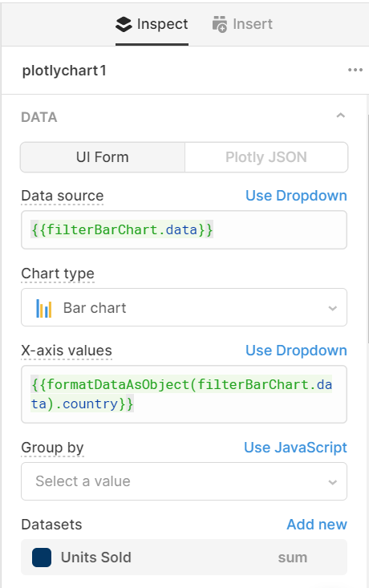Switch to UI Form mode
Viewport: 369px width, 588px height.
(103, 157)
